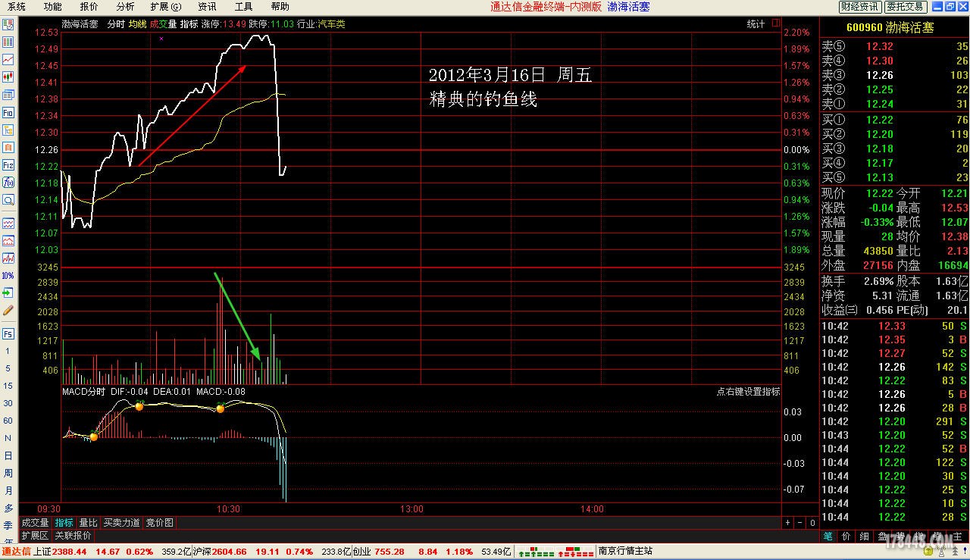Select 1-minute period in sidebar
Screen dimensions: 970x560
pos(8,351)
